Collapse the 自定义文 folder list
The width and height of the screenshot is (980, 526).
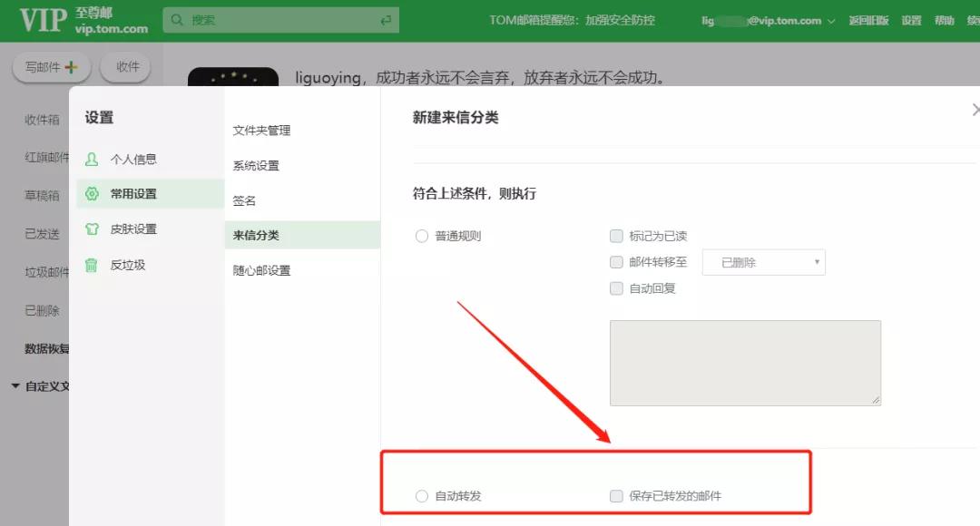(x=15, y=385)
